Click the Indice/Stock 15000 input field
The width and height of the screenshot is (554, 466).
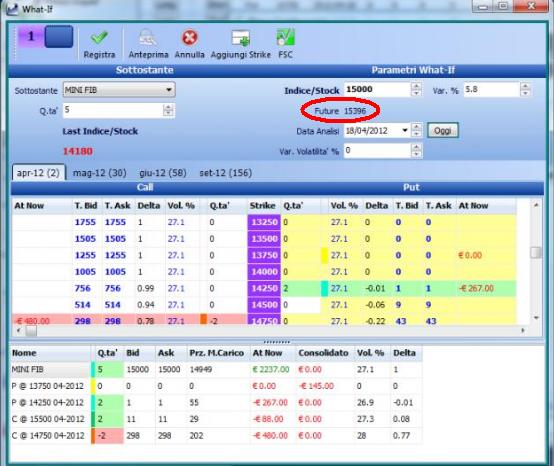[x=377, y=89]
